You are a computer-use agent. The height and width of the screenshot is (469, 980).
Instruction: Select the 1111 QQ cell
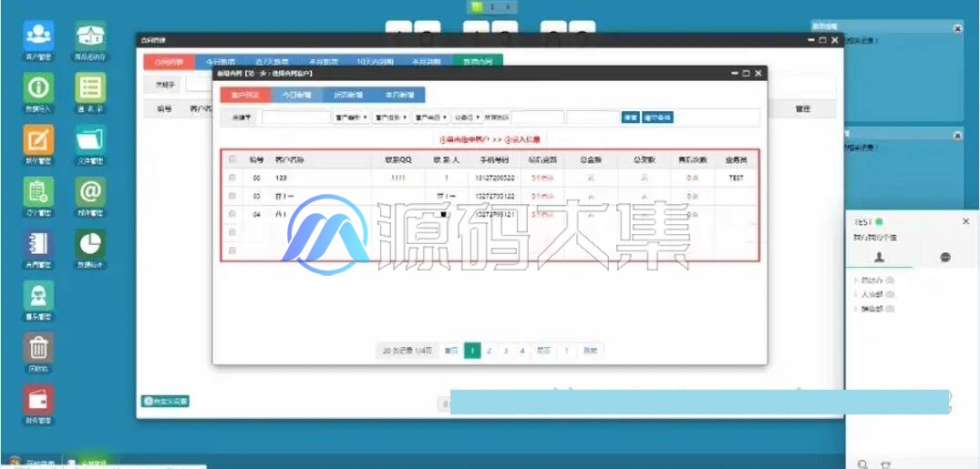coord(398,178)
